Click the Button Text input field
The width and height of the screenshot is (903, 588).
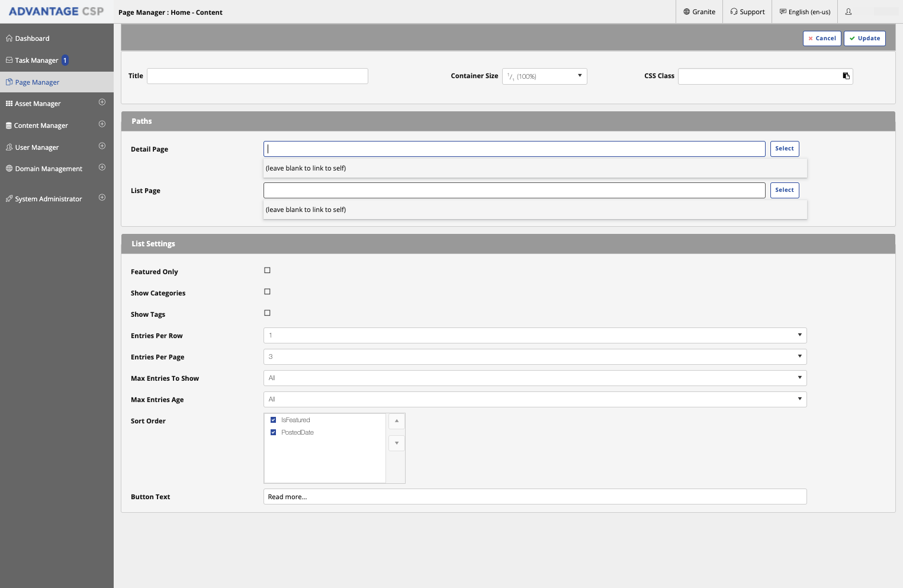click(535, 497)
